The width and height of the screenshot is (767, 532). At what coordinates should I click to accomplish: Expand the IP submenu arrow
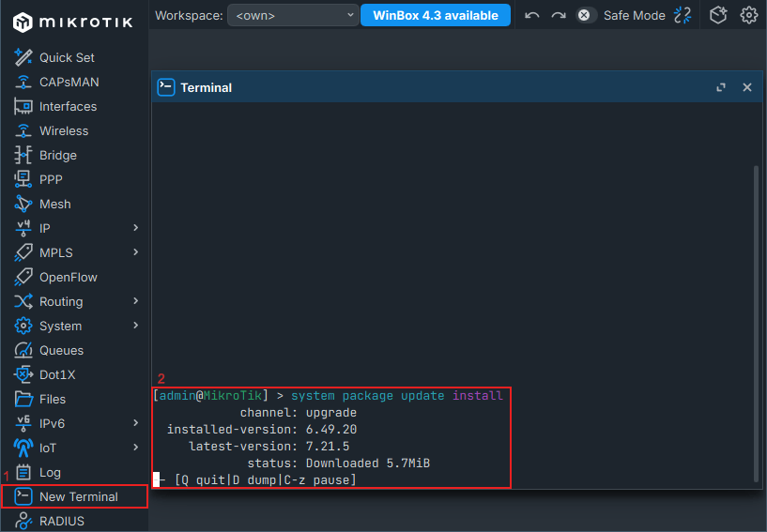(x=136, y=228)
